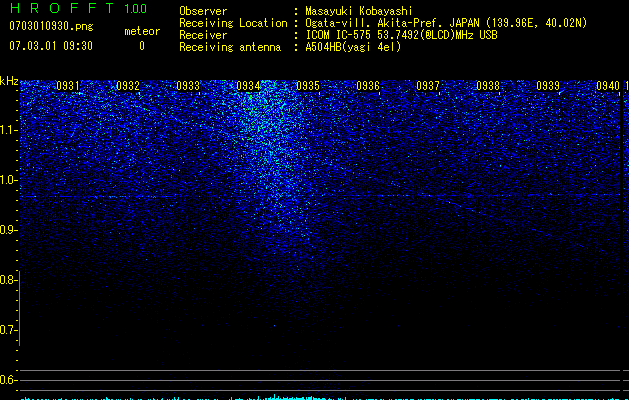Click time marker 0939
The width and height of the screenshot is (629, 400).
pyautogui.click(x=548, y=86)
